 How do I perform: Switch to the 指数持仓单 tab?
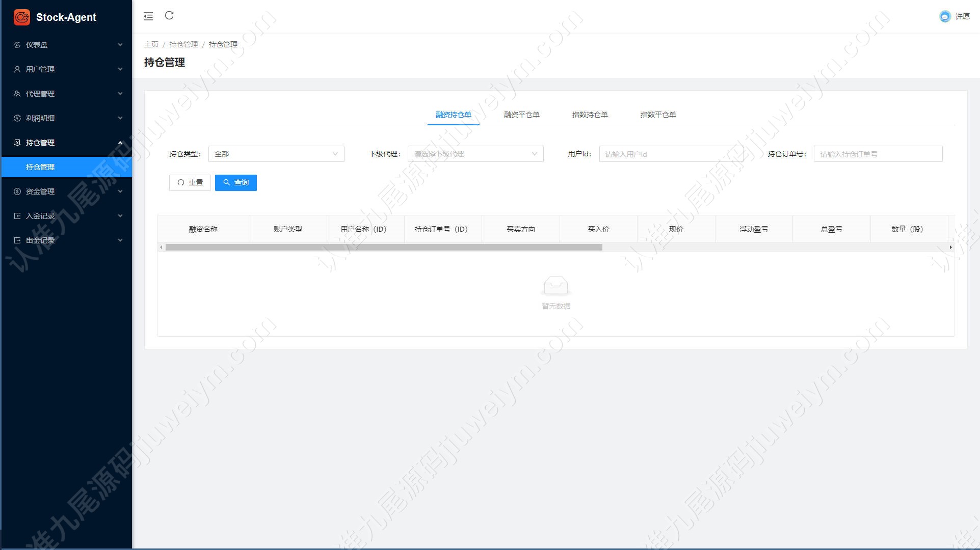click(590, 115)
